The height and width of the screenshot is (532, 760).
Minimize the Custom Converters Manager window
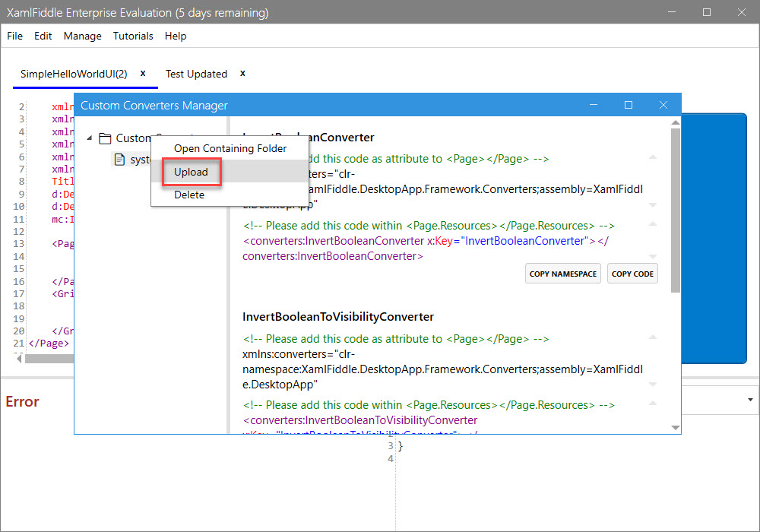(594, 105)
